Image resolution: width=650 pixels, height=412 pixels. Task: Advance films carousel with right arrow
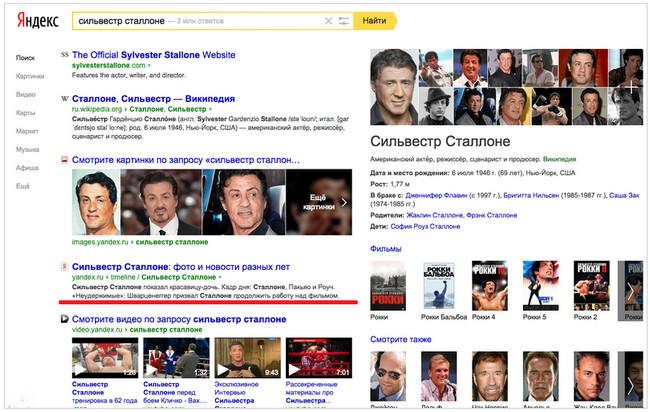[x=631, y=291]
